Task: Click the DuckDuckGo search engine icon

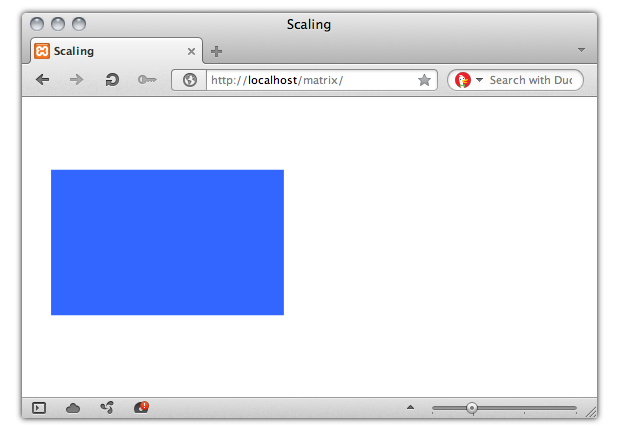Action: pyautogui.click(x=463, y=80)
